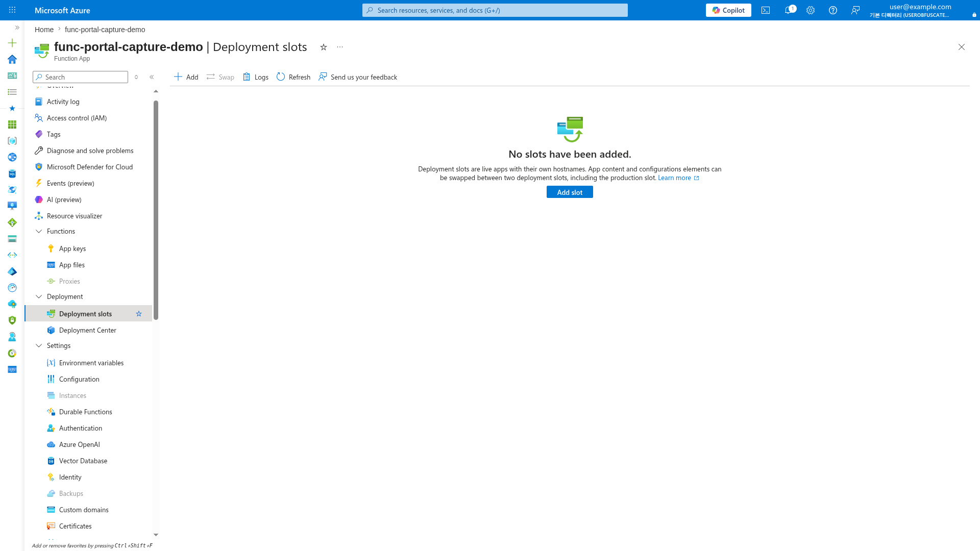Open Configuration settings
Screen dimensions: 980x551
click(88, 379)
